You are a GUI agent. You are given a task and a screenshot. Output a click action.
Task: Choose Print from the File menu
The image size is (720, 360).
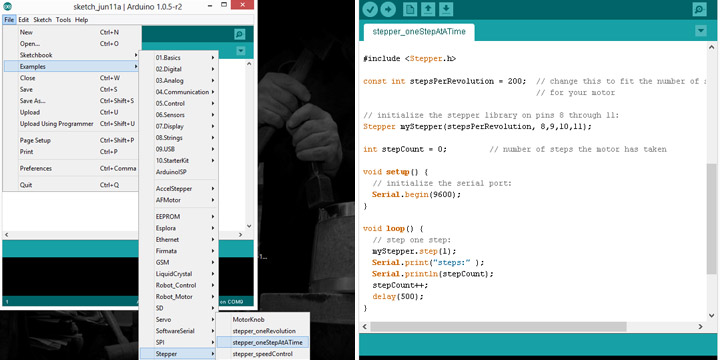(x=71, y=152)
